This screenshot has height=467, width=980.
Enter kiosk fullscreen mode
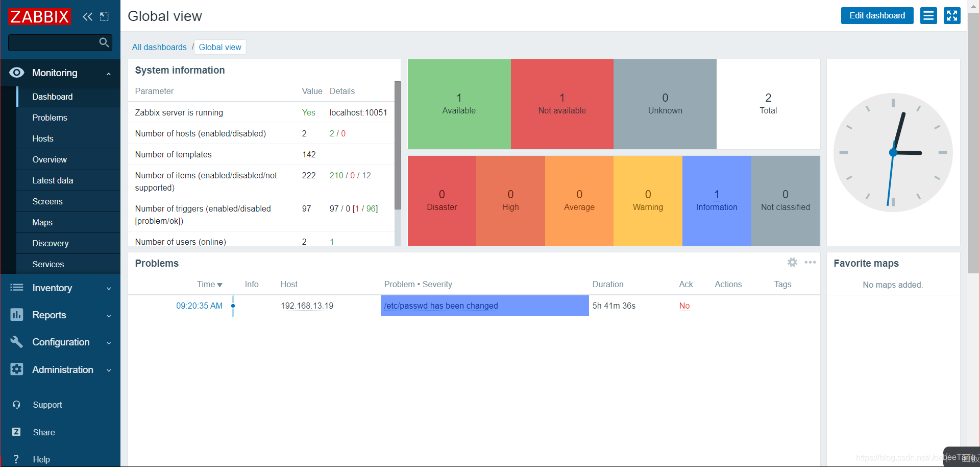point(952,16)
